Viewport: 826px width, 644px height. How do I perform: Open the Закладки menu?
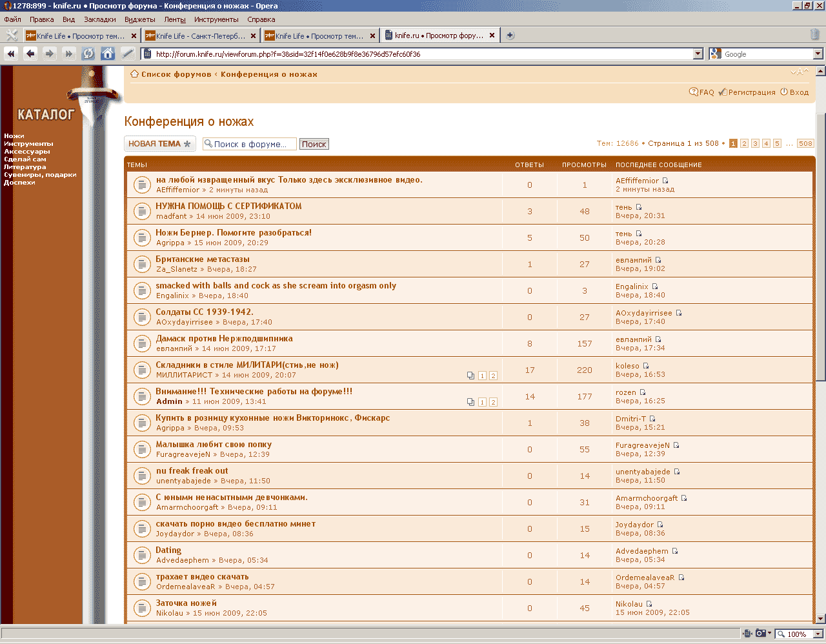pos(100,19)
